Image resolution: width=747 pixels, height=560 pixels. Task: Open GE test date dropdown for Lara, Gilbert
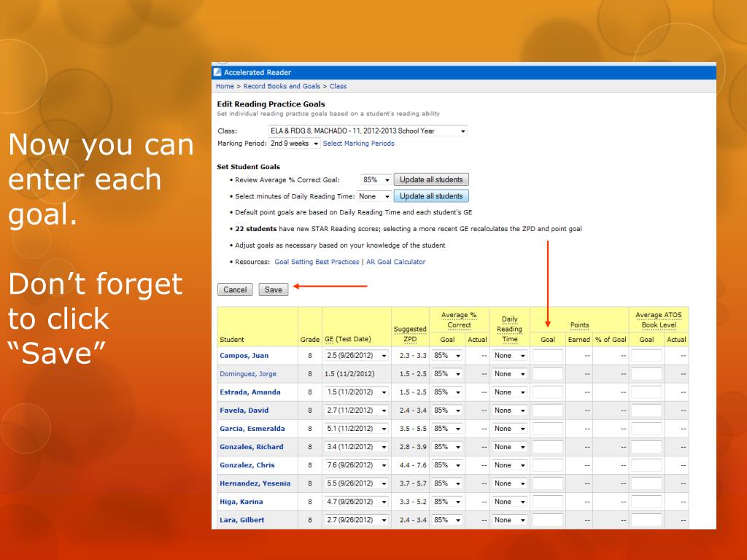pyautogui.click(x=356, y=520)
